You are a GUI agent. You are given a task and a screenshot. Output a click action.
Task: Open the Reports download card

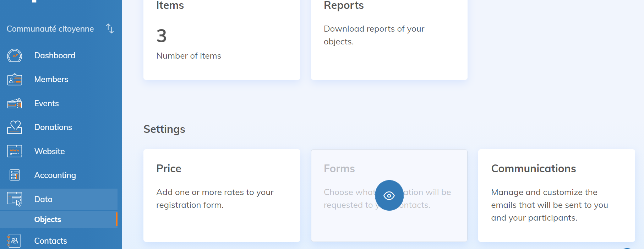pyautogui.click(x=389, y=39)
